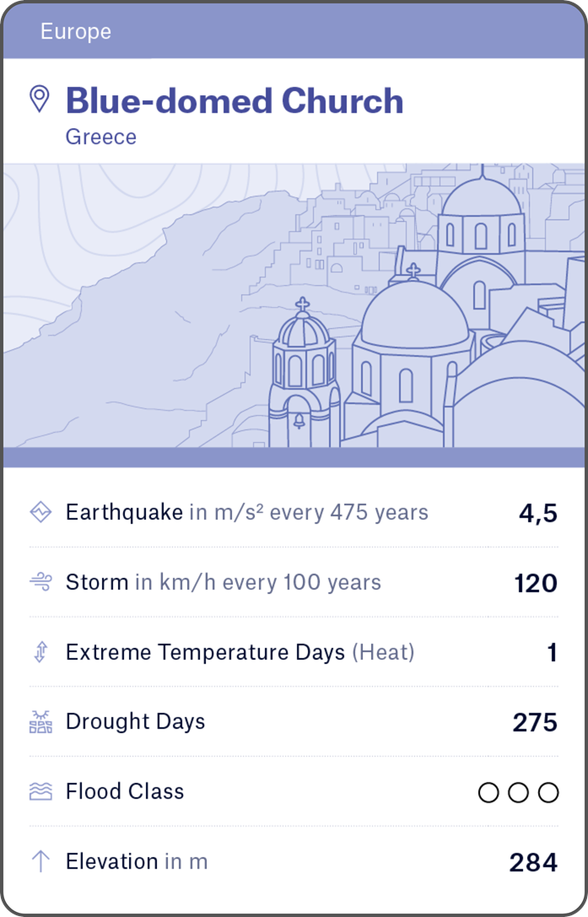
Task: Select the middle Flood Class circle
Action: point(519,792)
